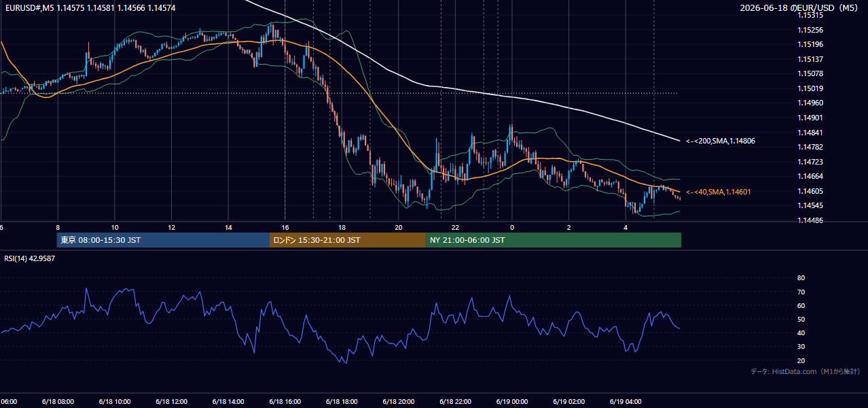The width and height of the screenshot is (868, 408).
Task: Click the 2026-06-18 のEUR/USD（M5） title
Action: tap(799, 7)
